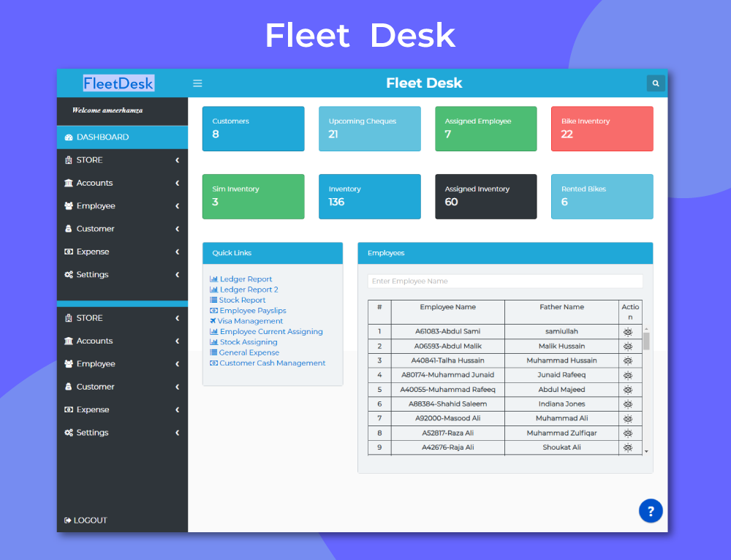This screenshot has width=731, height=560.
Task: Open the Employee Payslips link
Action: click(x=253, y=311)
